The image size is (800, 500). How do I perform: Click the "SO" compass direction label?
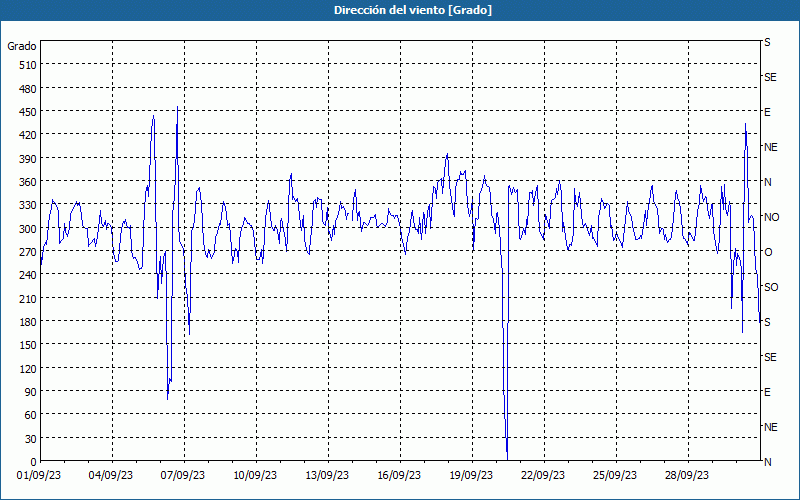click(771, 287)
